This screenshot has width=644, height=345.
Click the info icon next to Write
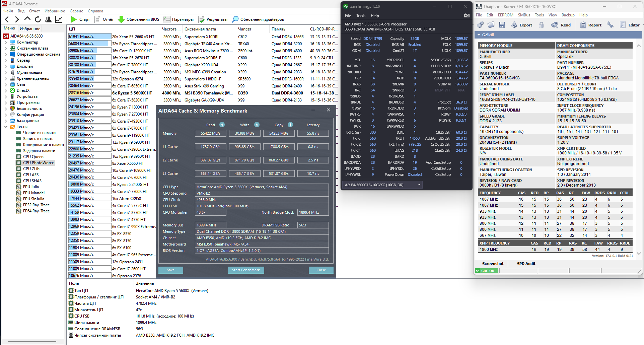(x=257, y=125)
